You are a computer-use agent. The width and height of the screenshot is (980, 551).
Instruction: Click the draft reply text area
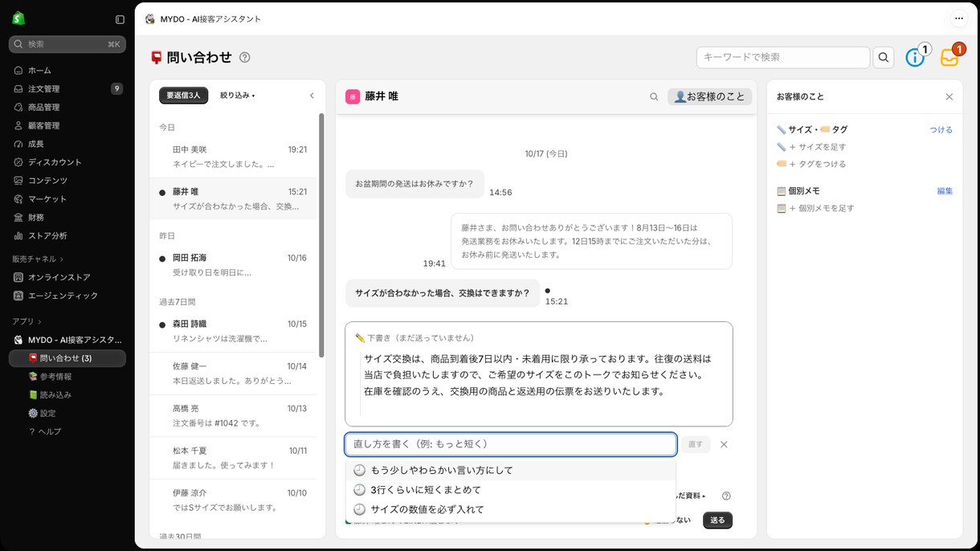click(x=539, y=374)
